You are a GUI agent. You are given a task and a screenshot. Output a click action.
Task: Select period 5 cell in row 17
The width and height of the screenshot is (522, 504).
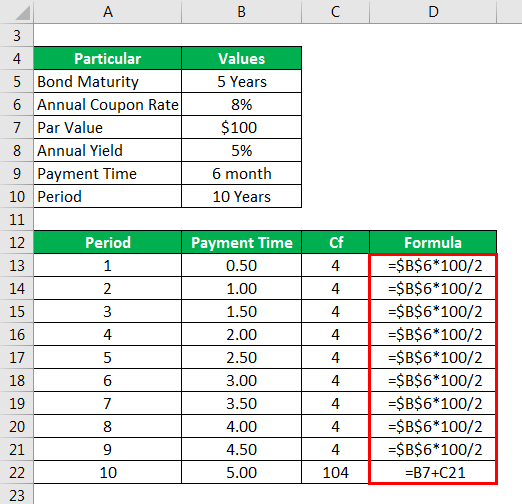[107, 357]
